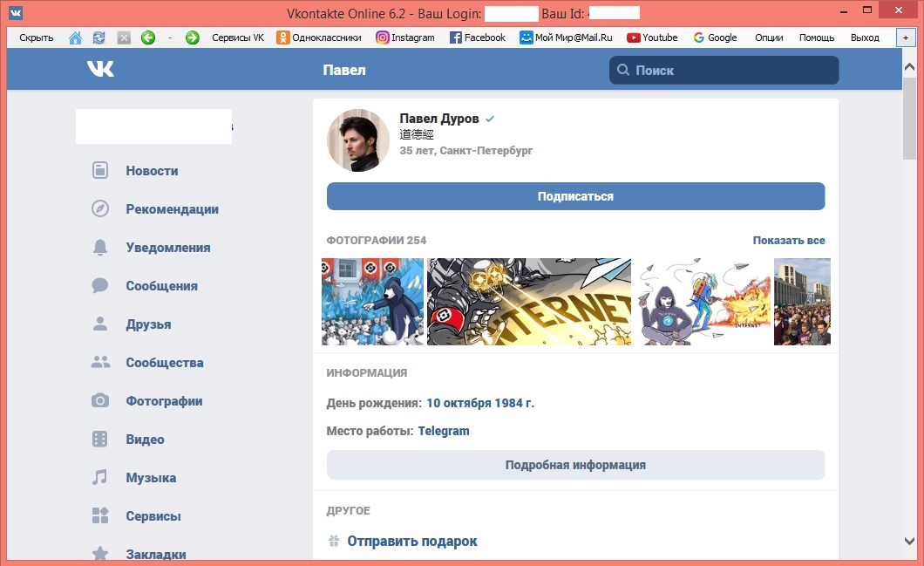Open the Мой Мир@Mail.Ru icon shortcut
This screenshot has height=566, width=924.
(526, 38)
